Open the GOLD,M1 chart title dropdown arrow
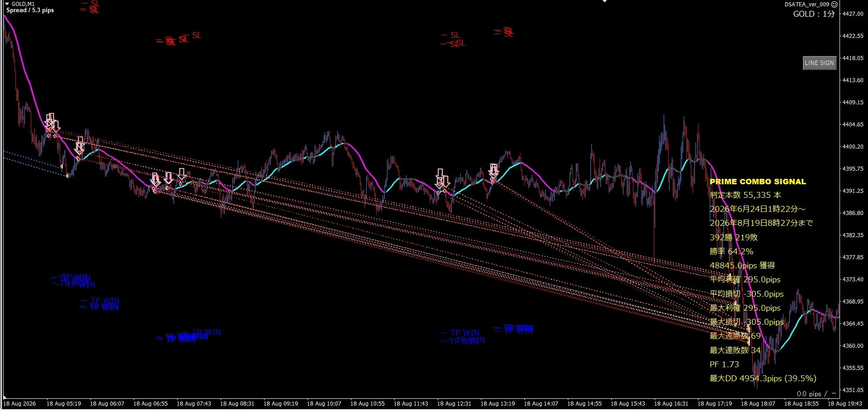Screen dimensions: 868x411 click(7, 4)
